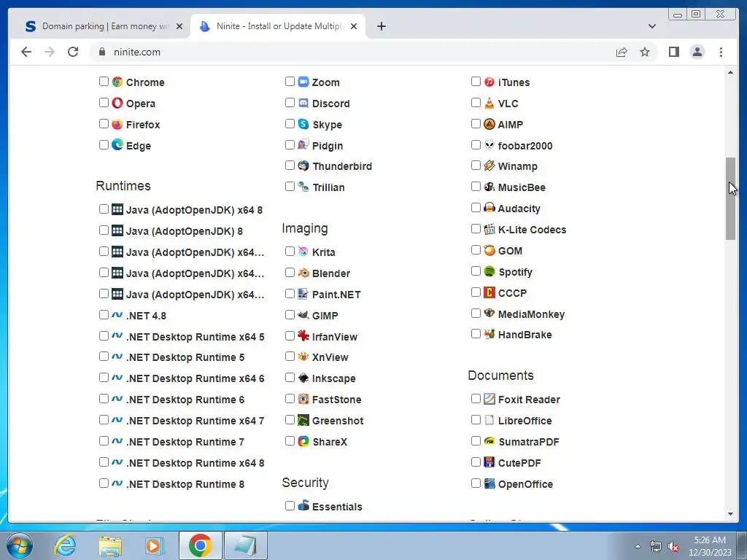Screen dimensions: 747x560
Task: Click the HandBrake icon
Action: 489,334
